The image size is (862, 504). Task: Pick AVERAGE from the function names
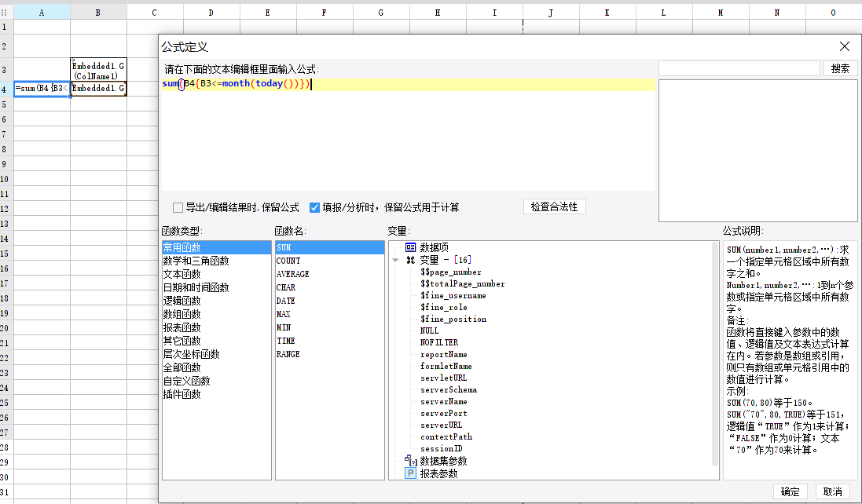pyautogui.click(x=293, y=274)
